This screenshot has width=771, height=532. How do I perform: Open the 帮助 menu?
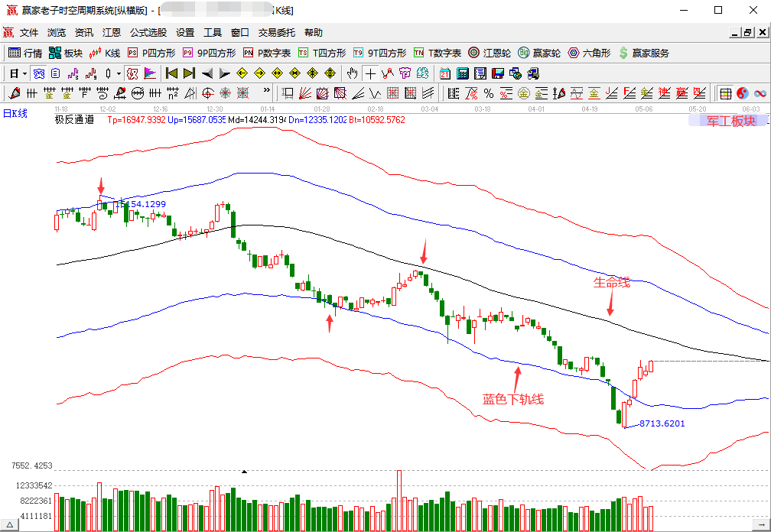(x=314, y=32)
